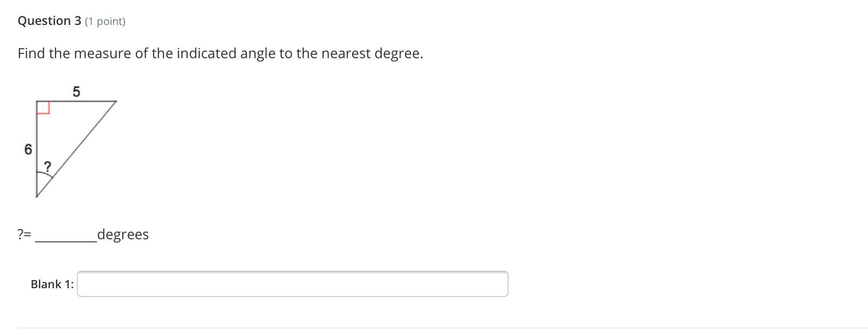The width and height of the screenshot is (868, 335).
Task: Click the Blank 1 answer input field
Action: point(292,284)
